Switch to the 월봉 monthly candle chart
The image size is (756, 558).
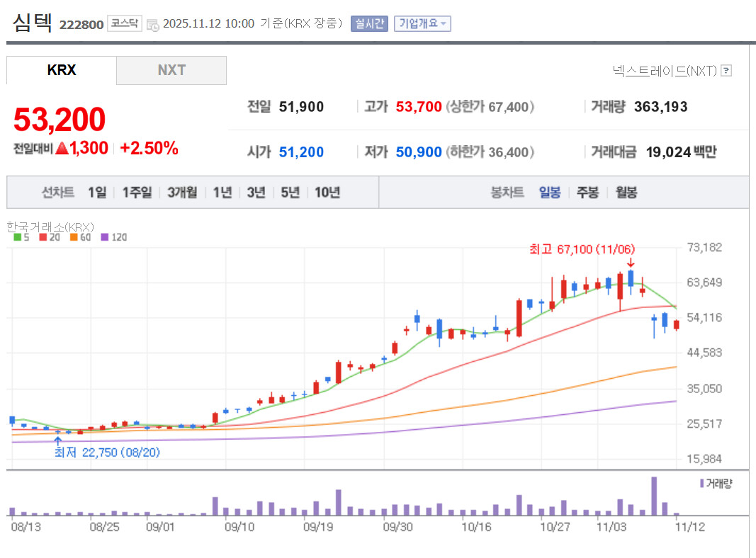(626, 193)
